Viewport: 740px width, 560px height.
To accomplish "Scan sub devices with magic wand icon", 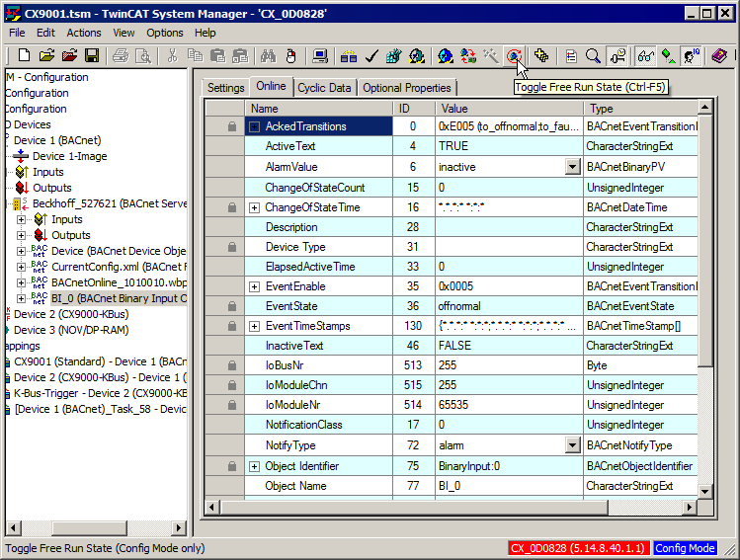I will pyautogui.click(x=491, y=56).
